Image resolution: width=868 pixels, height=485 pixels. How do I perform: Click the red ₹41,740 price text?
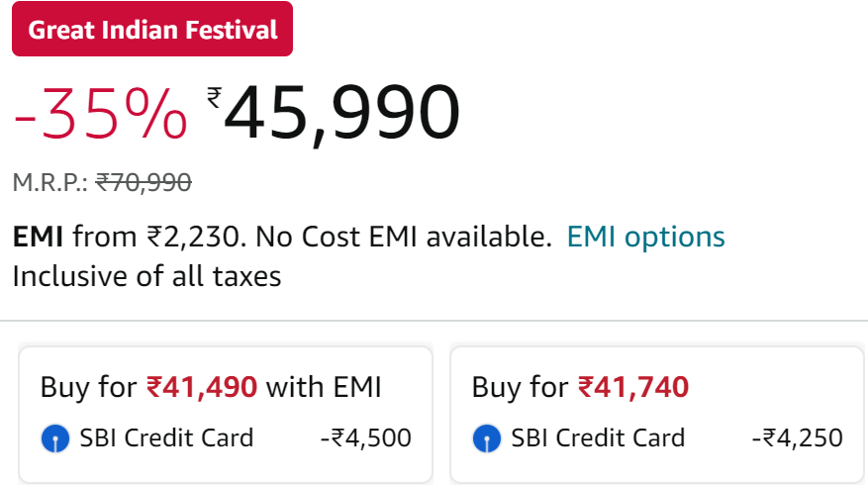click(633, 386)
